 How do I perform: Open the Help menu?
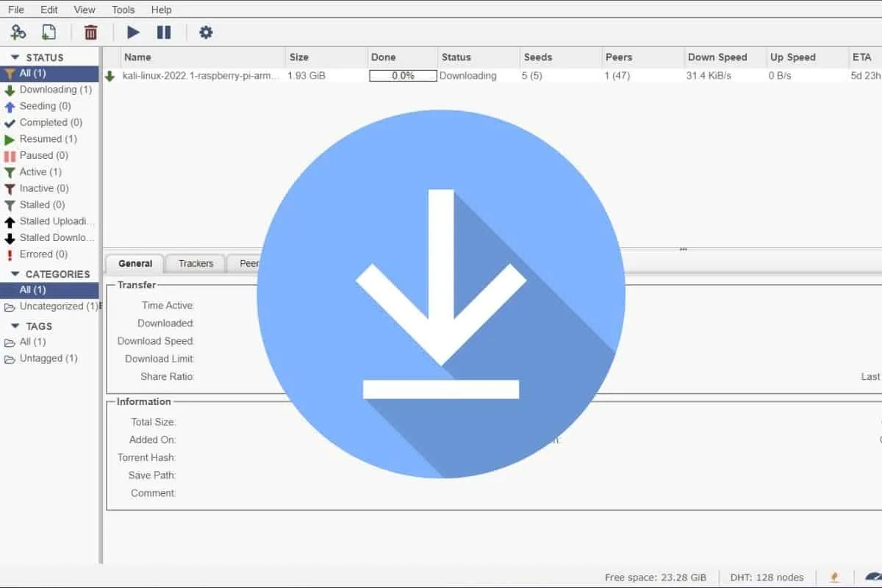click(161, 10)
